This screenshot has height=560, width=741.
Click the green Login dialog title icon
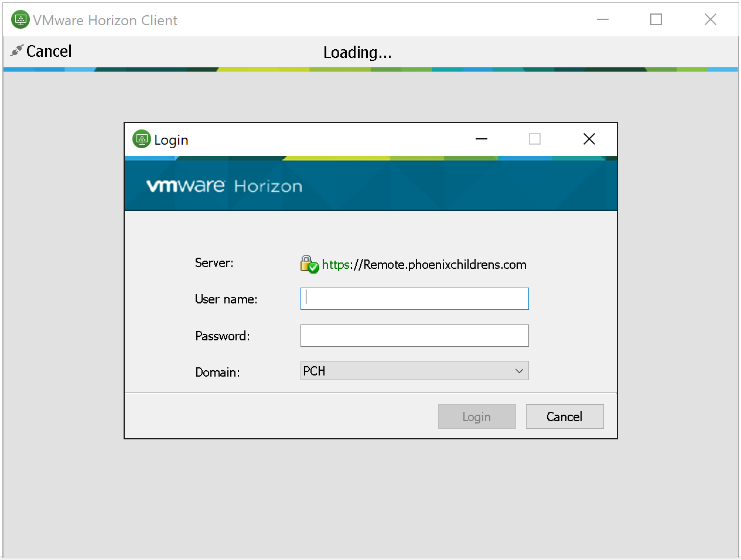click(x=142, y=139)
